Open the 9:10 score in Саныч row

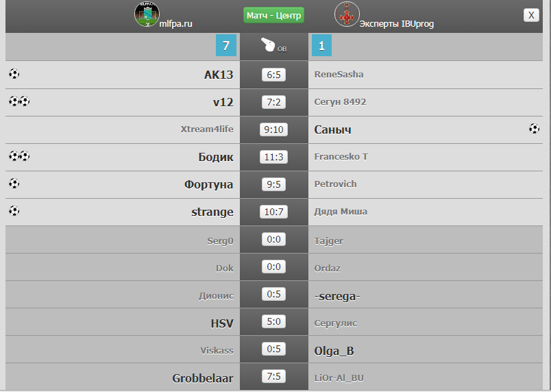273,130
